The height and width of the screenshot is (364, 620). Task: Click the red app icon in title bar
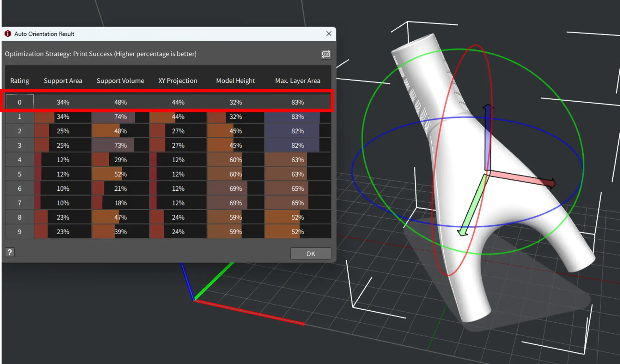point(8,34)
